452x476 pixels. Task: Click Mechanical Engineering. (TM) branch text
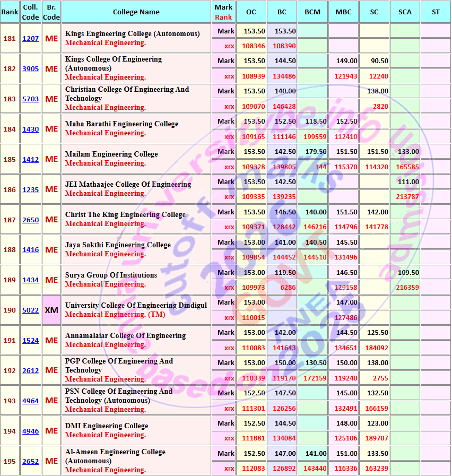coord(115,315)
